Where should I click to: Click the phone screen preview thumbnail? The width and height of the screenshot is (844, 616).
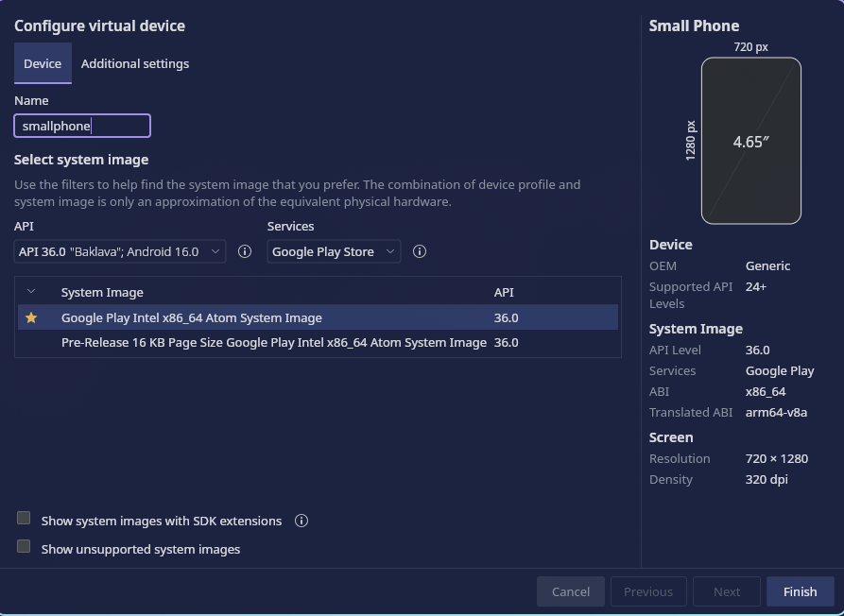[x=750, y=141]
